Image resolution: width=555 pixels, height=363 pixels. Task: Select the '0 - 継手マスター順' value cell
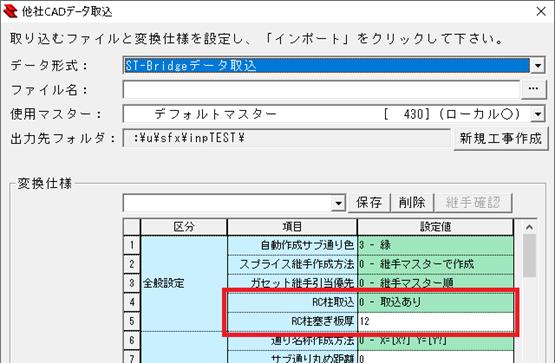[x=435, y=283]
